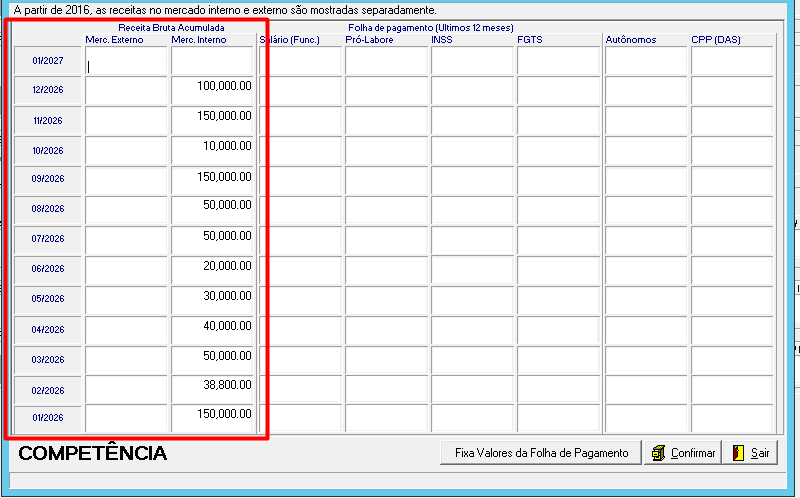800x498 pixels.
Task: Select CPP (DAS) field for 01/2027
Action: (732, 61)
